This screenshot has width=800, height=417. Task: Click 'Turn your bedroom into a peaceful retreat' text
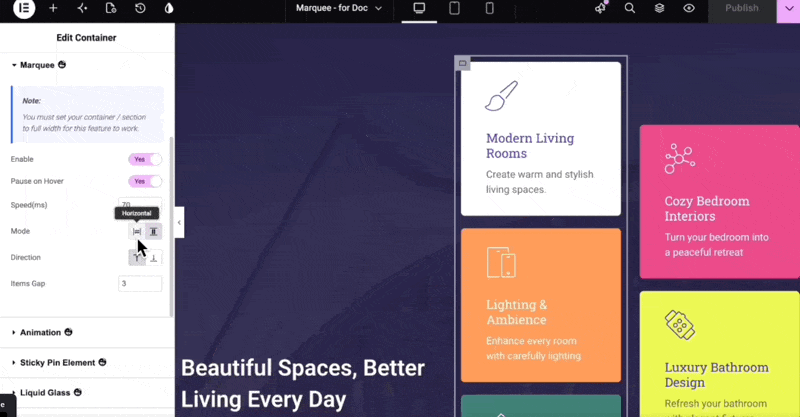[716, 245]
